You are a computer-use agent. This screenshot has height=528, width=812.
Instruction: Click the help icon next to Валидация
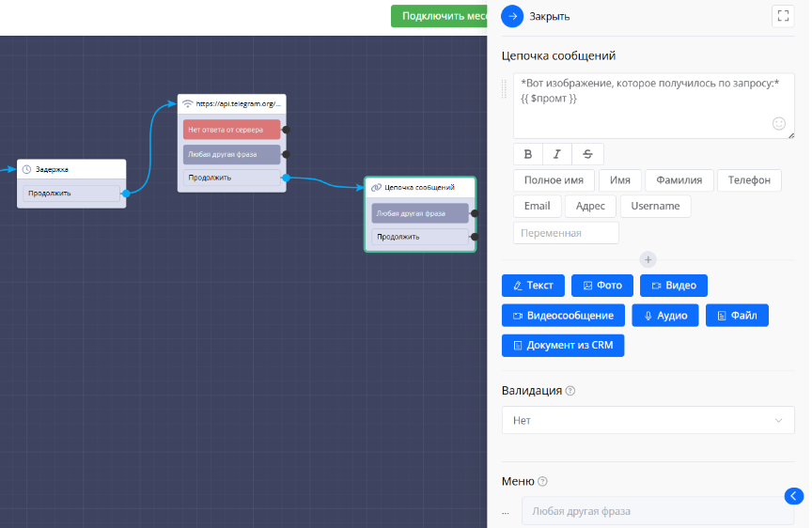(x=570, y=391)
